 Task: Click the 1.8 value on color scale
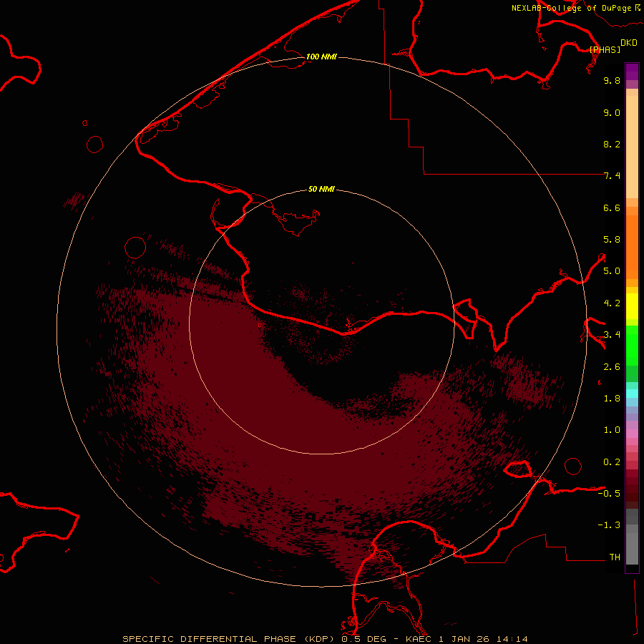pos(612,399)
